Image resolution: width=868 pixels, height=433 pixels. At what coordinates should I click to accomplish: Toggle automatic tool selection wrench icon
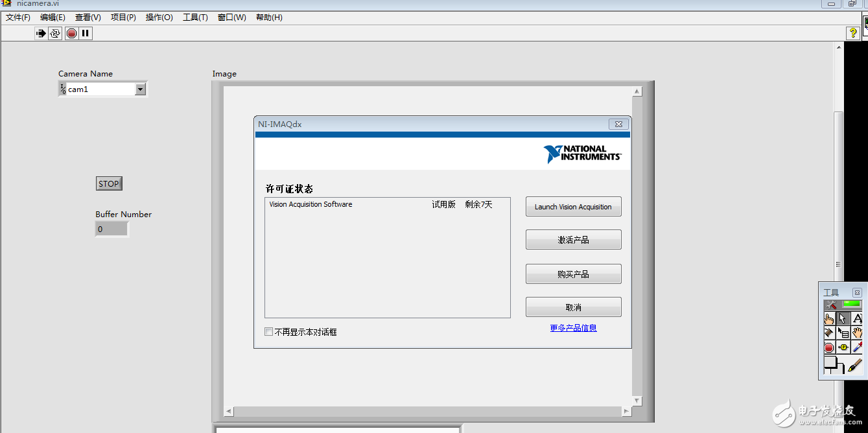pyautogui.click(x=832, y=304)
